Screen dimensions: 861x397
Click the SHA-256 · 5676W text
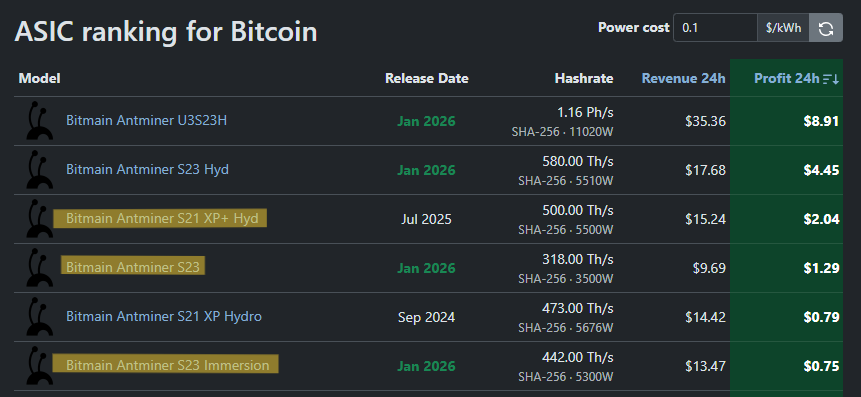coord(566,327)
